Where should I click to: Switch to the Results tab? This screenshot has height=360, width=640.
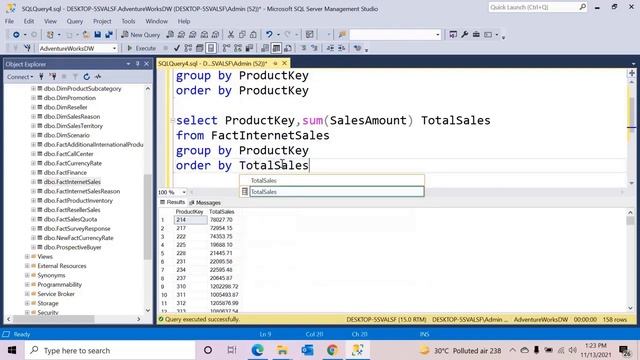coord(173,202)
